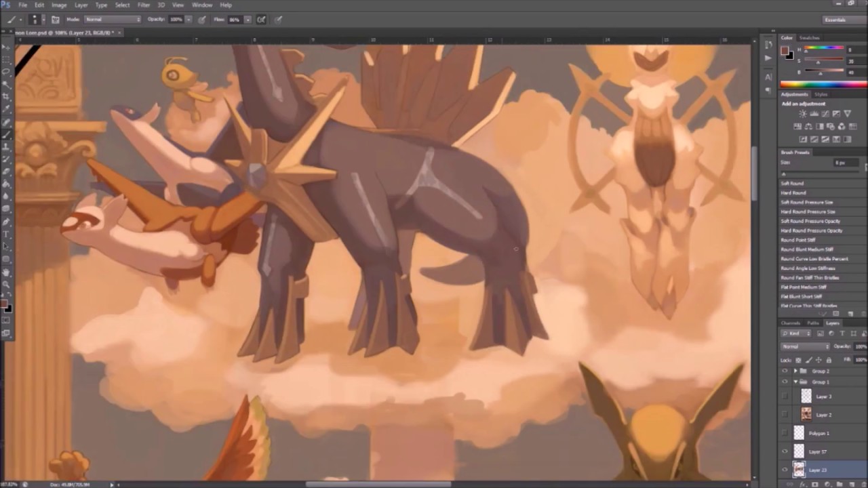Add a Color Balance adjustment
The height and width of the screenshot is (488, 868).
808,126
